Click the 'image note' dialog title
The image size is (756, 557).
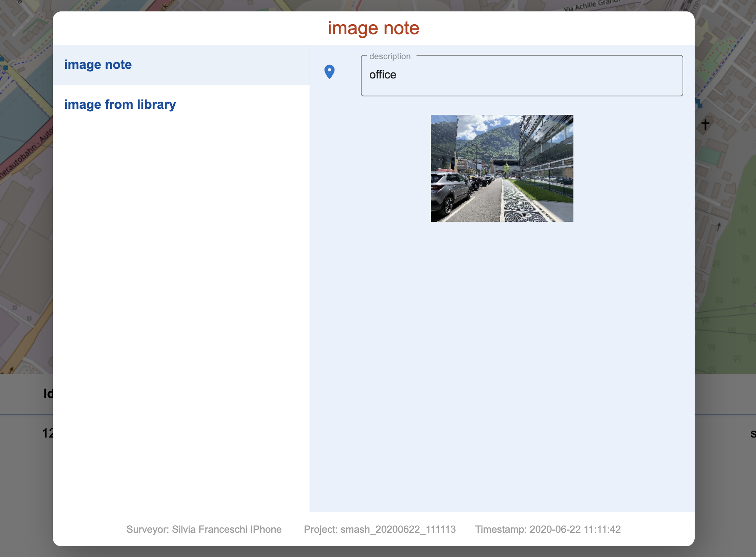[x=373, y=28]
